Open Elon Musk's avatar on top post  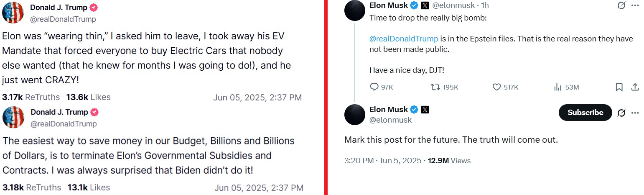point(355,10)
